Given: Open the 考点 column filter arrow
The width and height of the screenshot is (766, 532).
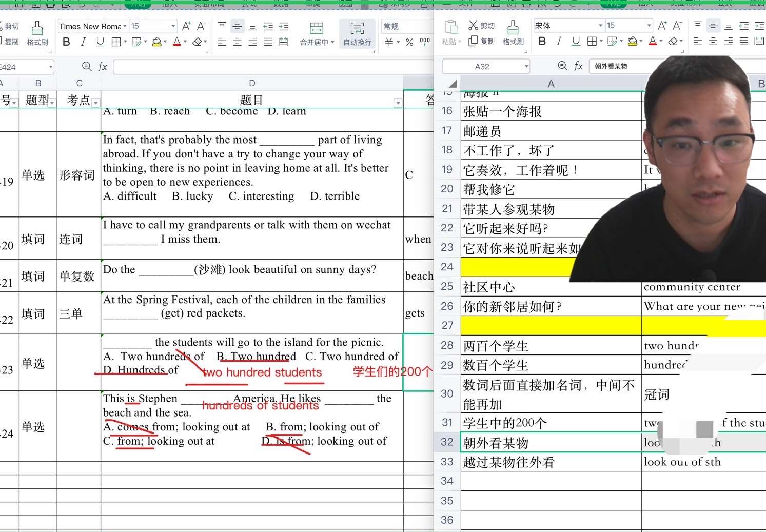Looking at the screenshot, I should (96, 103).
